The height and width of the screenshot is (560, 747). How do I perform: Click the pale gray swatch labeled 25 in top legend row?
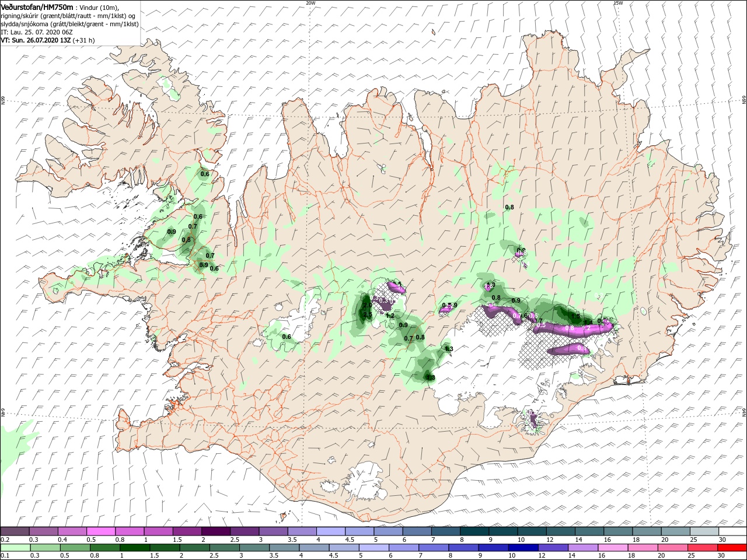click(x=704, y=531)
